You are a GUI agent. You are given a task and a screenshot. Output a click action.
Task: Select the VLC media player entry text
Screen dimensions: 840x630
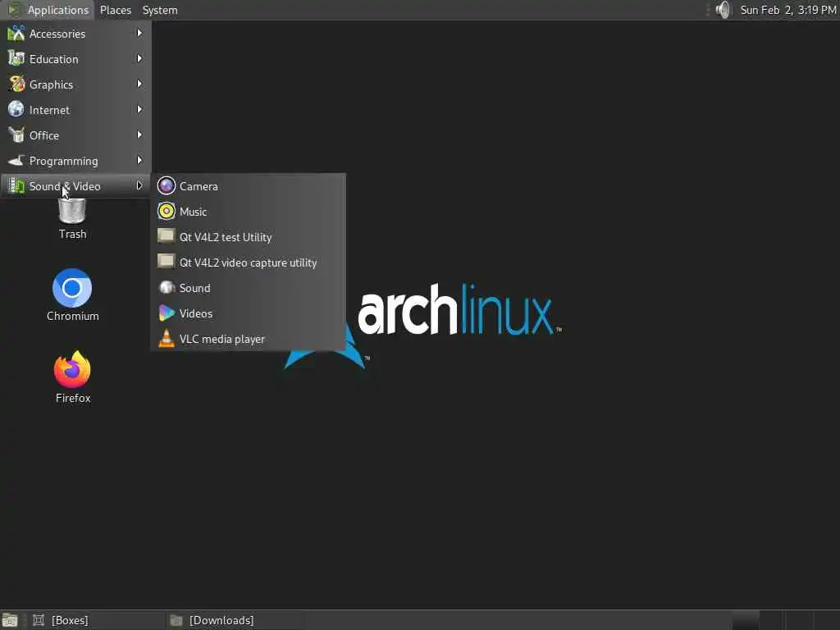tap(221, 339)
